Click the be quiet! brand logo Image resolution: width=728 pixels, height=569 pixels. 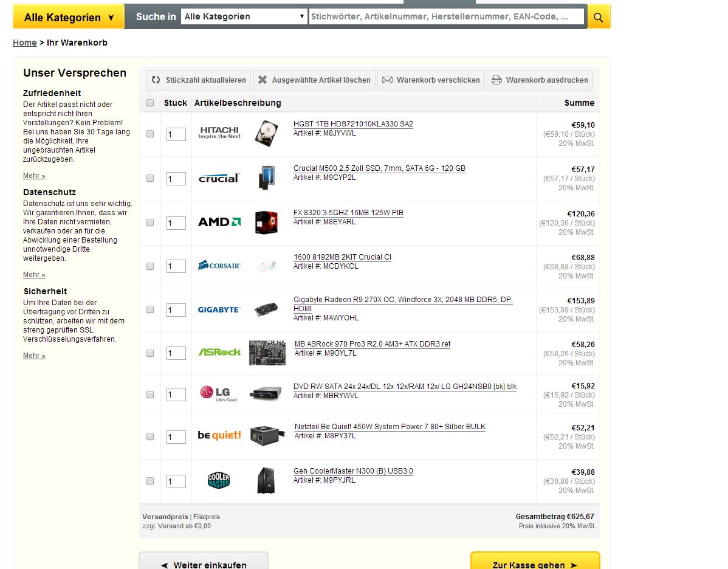point(219,435)
